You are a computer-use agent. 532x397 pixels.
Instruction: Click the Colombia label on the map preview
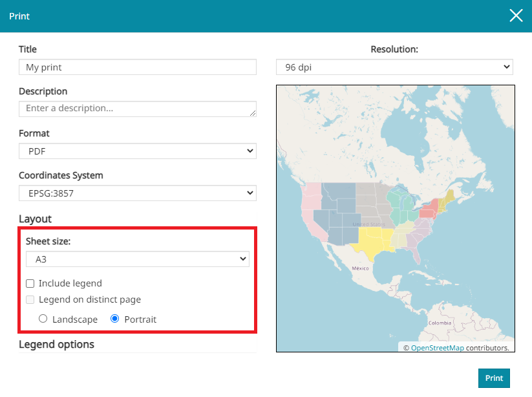click(x=440, y=322)
